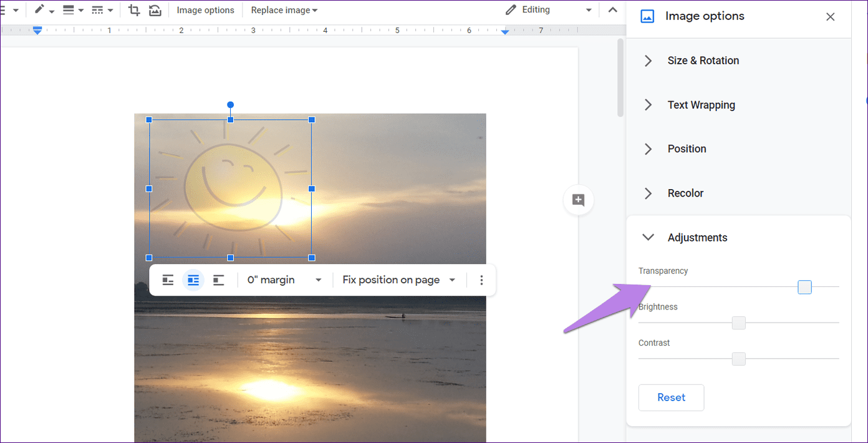The height and width of the screenshot is (443, 868).
Task: Open the border weight icon
Action: 70,10
